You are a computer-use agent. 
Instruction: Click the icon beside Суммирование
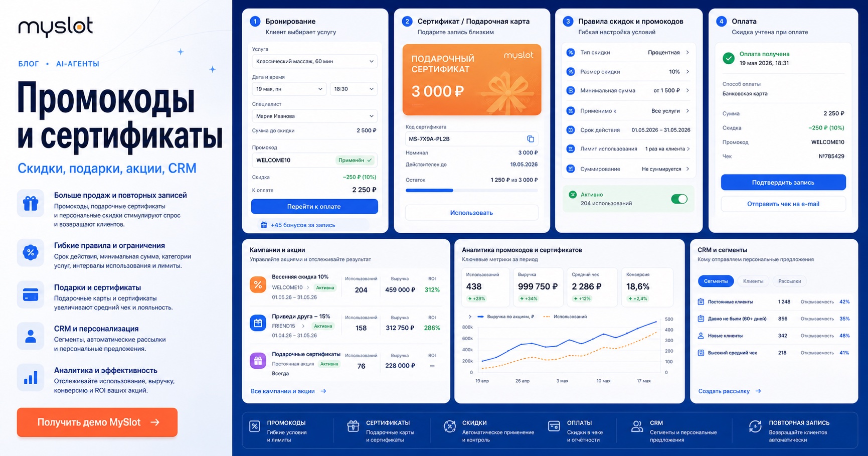coord(570,169)
